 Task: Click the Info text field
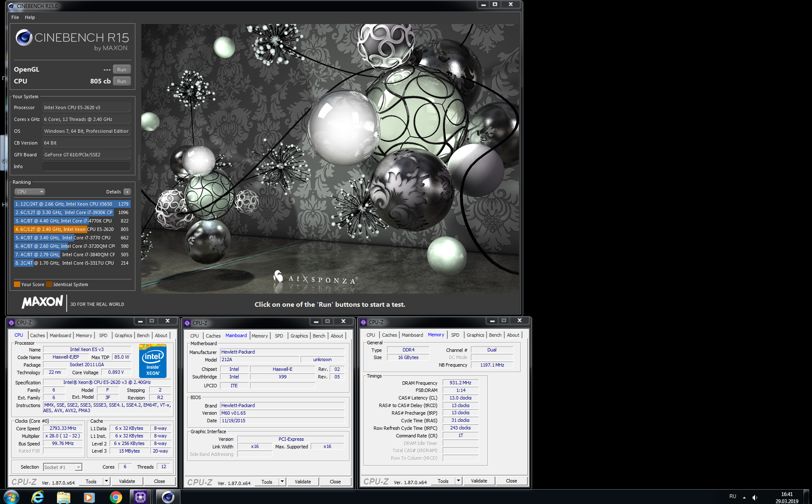[x=86, y=166]
